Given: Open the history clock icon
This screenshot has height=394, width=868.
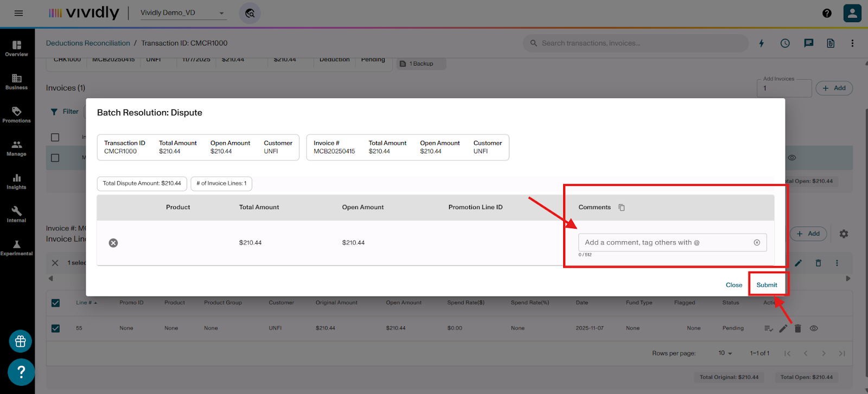Looking at the screenshot, I should 785,43.
